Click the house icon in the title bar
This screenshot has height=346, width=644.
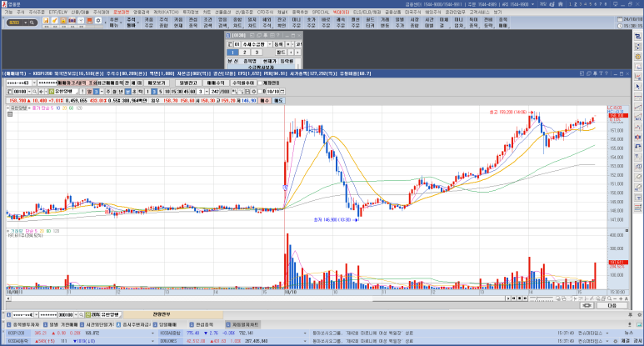tap(561, 4)
